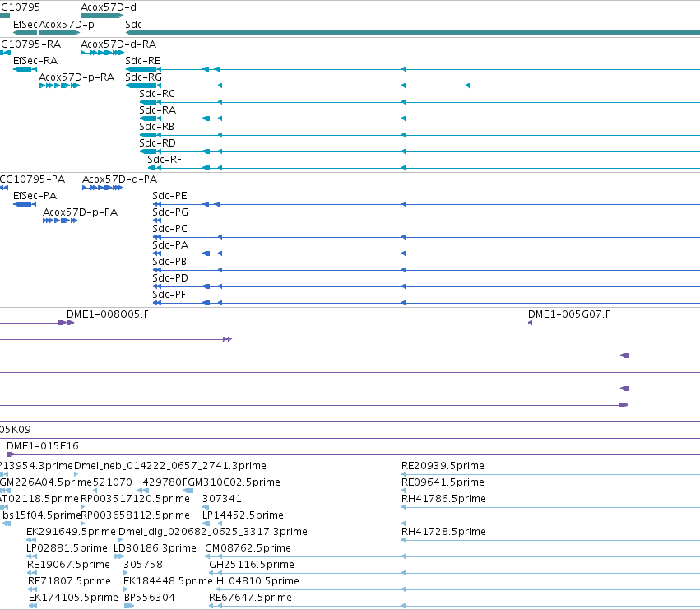Click the RP003517120.5prime EST label
This screenshot has width=700, height=610.
(135, 499)
